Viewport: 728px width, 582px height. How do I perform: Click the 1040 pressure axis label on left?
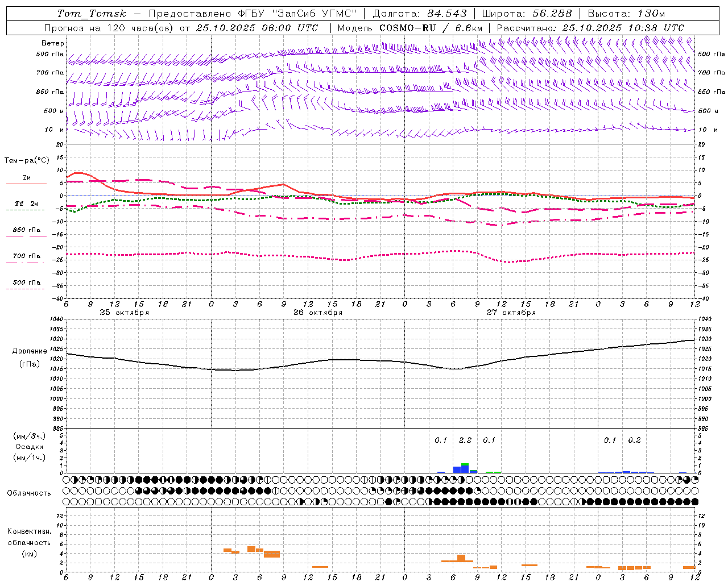tap(56, 319)
